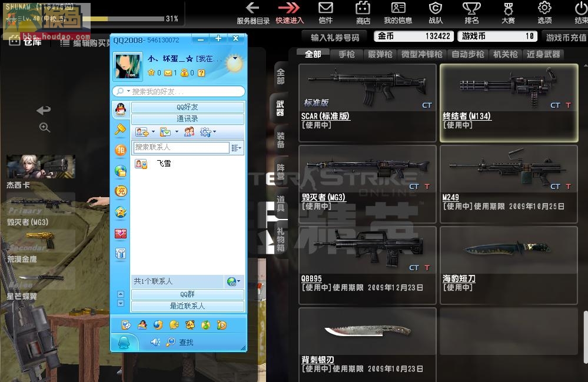Click the send message icon in QQ toolbar
Image resolution: width=588 pixels, height=382 pixels.
click(x=165, y=132)
